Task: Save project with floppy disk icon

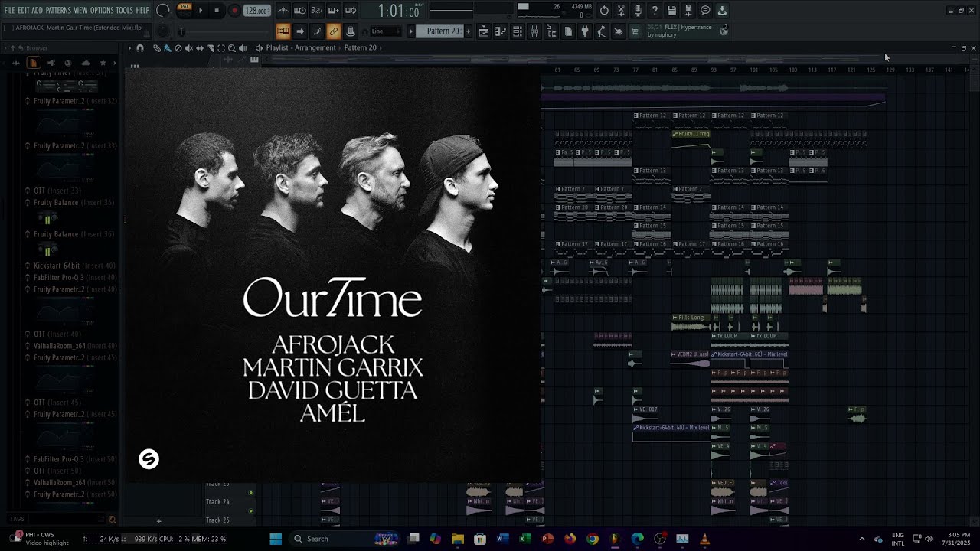Action: coord(671,11)
